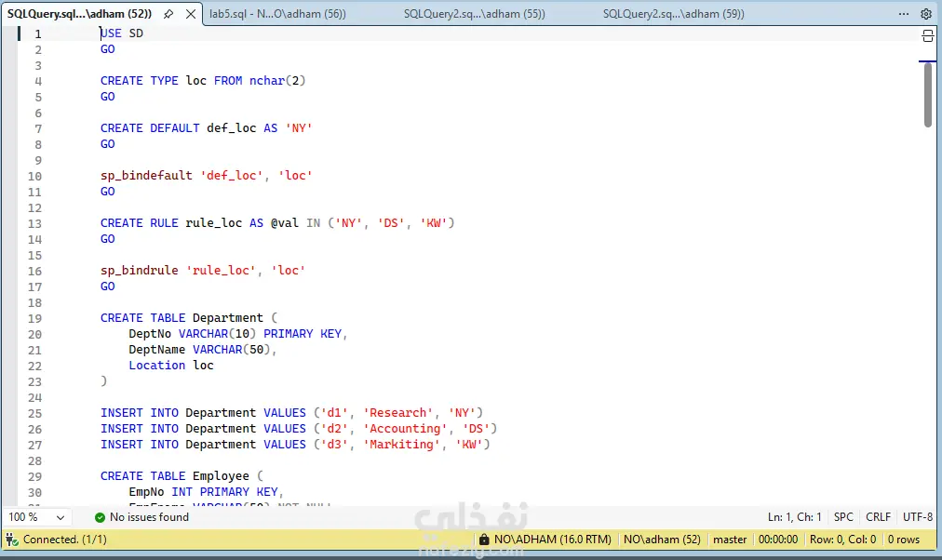Click the connection status plug icon
Screen dimensions: 942x560
[12, 539]
